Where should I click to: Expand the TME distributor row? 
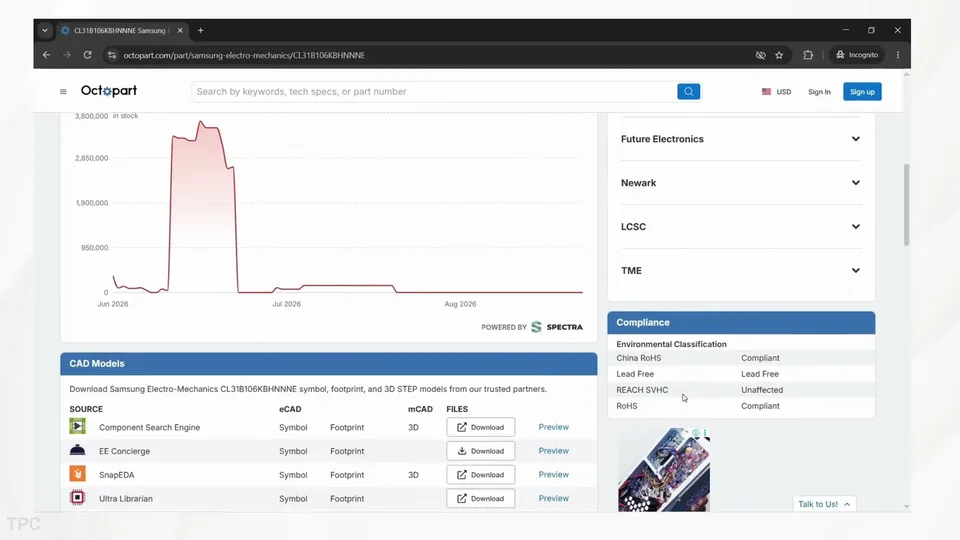tap(741, 271)
